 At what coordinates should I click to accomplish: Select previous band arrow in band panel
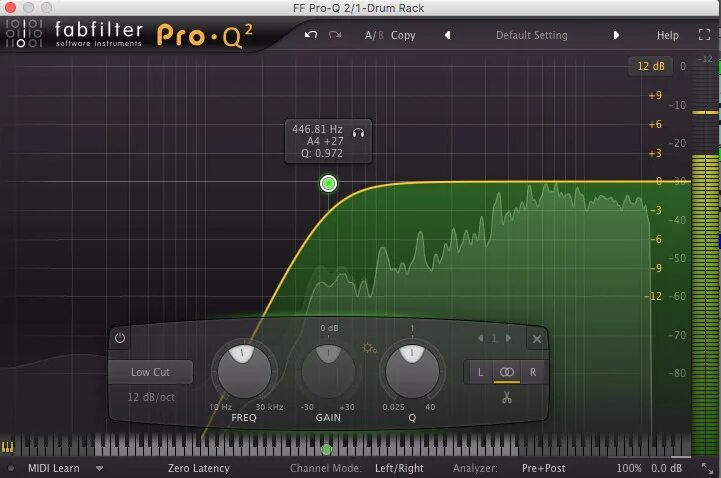[481, 338]
